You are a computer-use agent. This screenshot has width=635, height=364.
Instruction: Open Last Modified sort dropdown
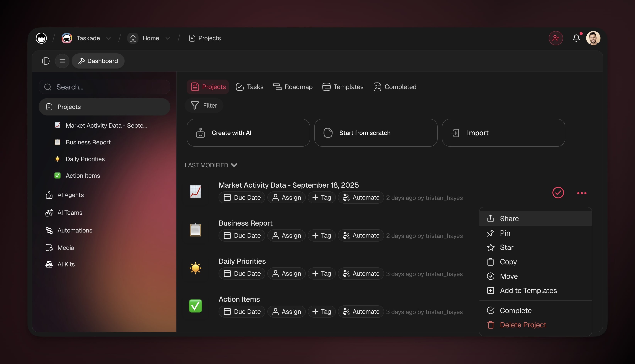click(211, 165)
